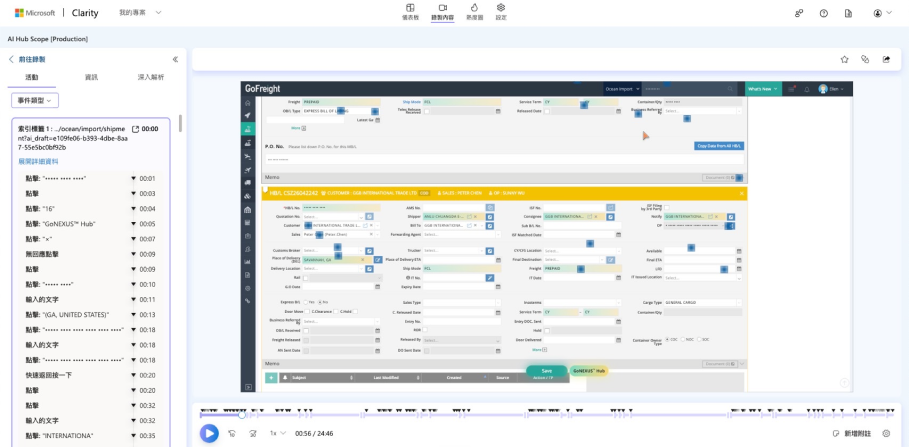Toggle the OB/L Received checkbox
This screenshot has width=909, height=447.
pyautogui.click(x=306, y=330)
